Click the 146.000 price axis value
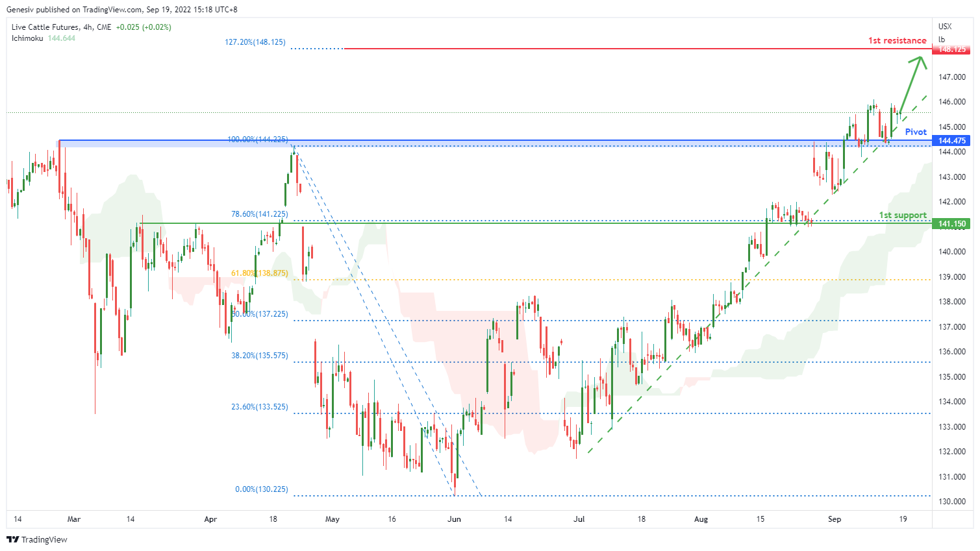Viewport: 980px width, 551px height. pyautogui.click(x=952, y=102)
